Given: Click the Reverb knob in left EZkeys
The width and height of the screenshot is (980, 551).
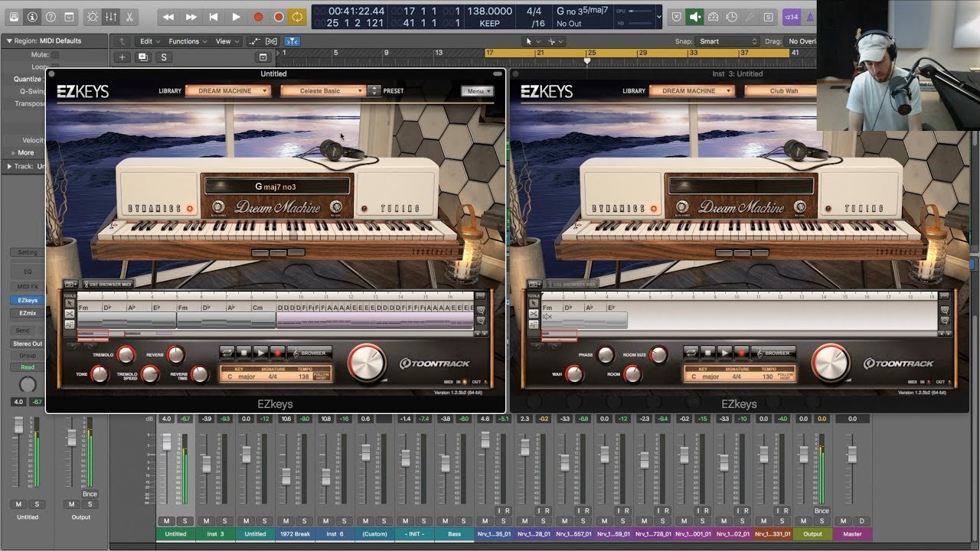Looking at the screenshot, I should coord(175,354).
